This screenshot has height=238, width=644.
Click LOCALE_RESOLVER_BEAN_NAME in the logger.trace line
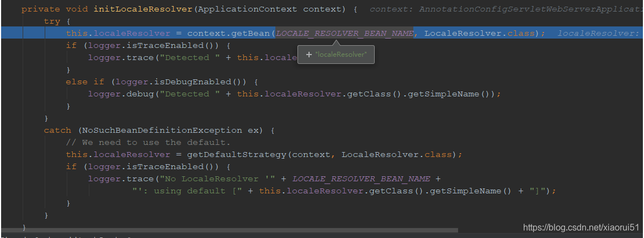361,179
